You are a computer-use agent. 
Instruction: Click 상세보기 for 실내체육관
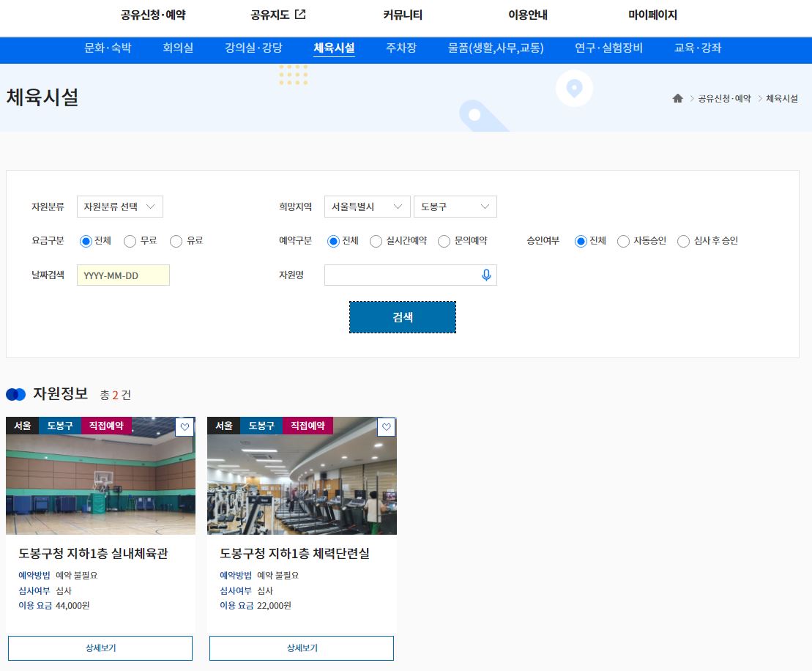100,648
